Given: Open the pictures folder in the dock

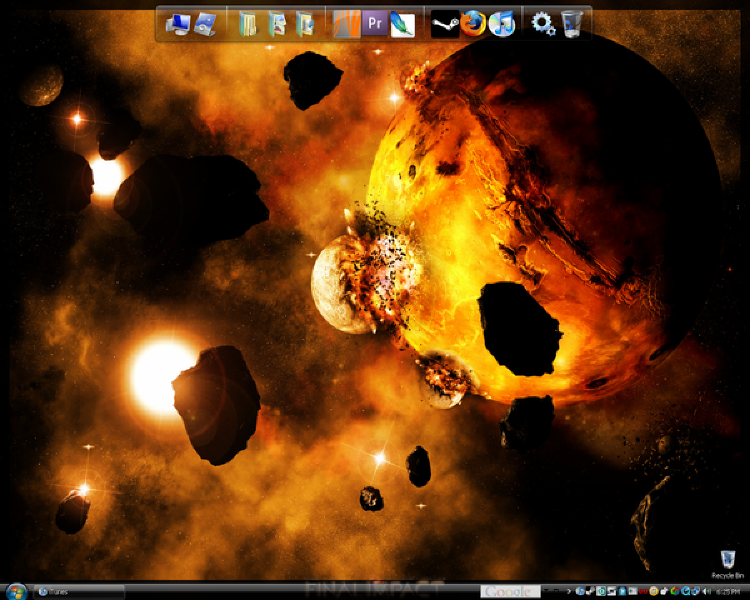Looking at the screenshot, I should pyautogui.click(x=277, y=23).
